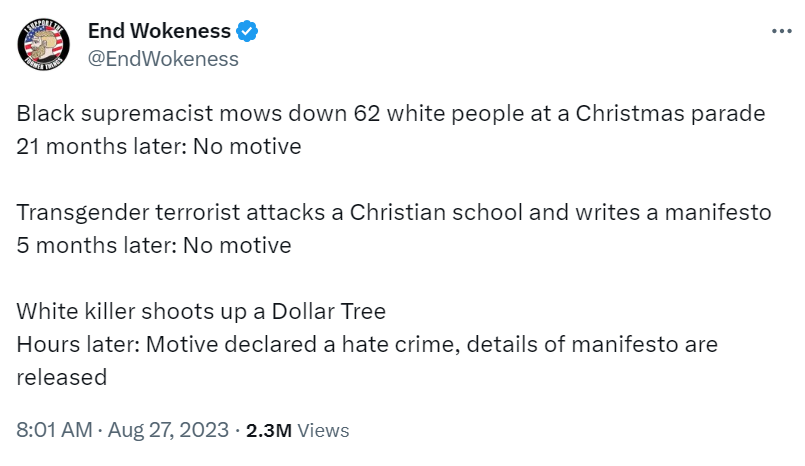Click the End Wokeness display name
The height and width of the screenshot is (466, 805).
(160, 32)
